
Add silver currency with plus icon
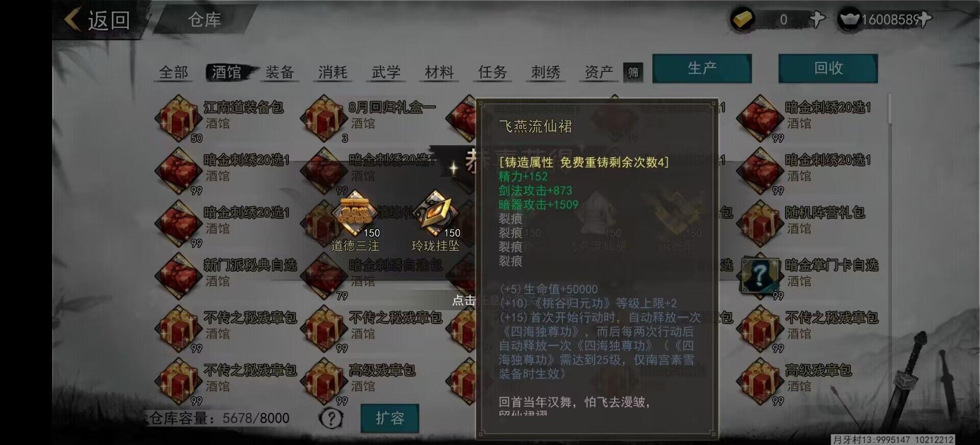point(925,19)
